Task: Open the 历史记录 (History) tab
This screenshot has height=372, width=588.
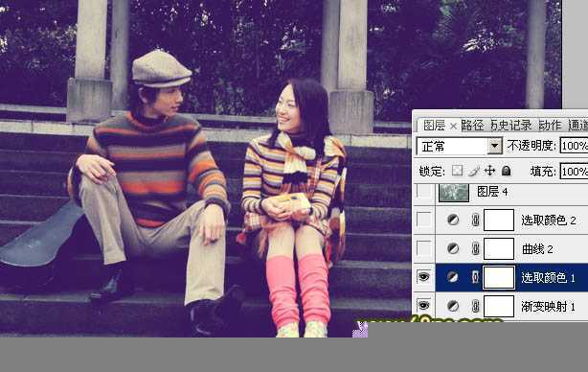Action: tap(510, 126)
